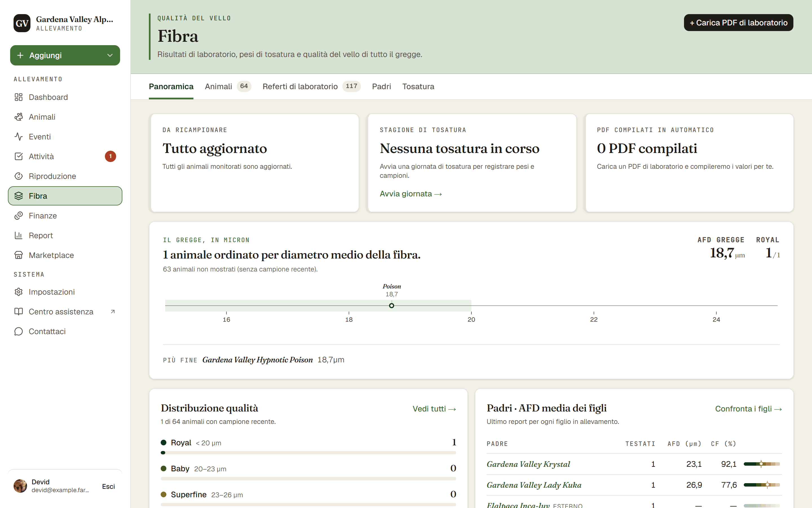Click the Animali paw icon
Viewport: 812px width, 508px height.
(x=18, y=117)
